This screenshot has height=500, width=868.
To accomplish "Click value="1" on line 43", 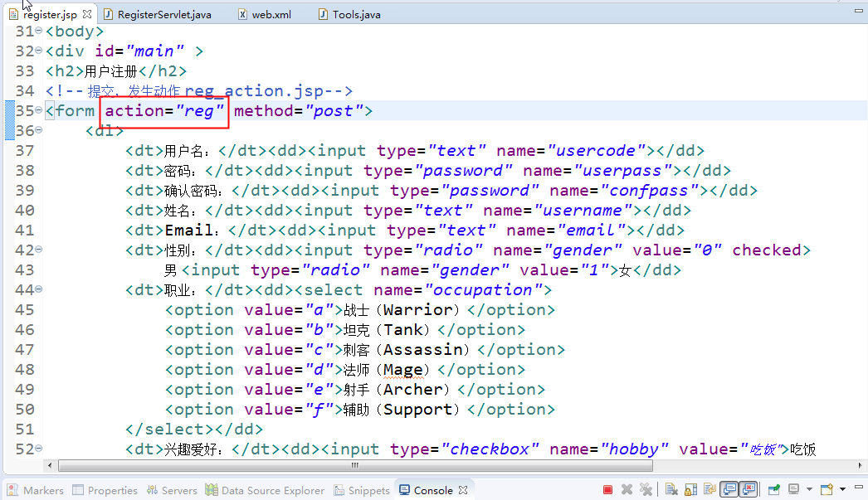I will 564,270.
